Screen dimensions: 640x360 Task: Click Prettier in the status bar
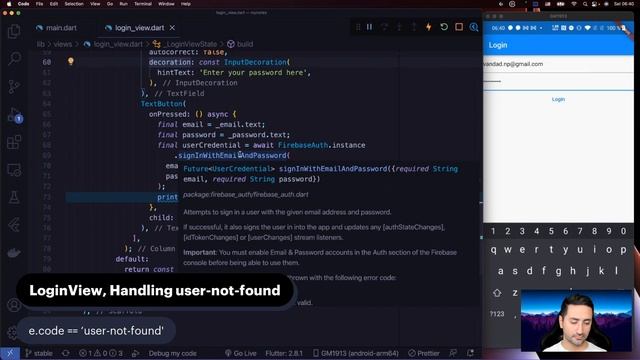[424, 353]
